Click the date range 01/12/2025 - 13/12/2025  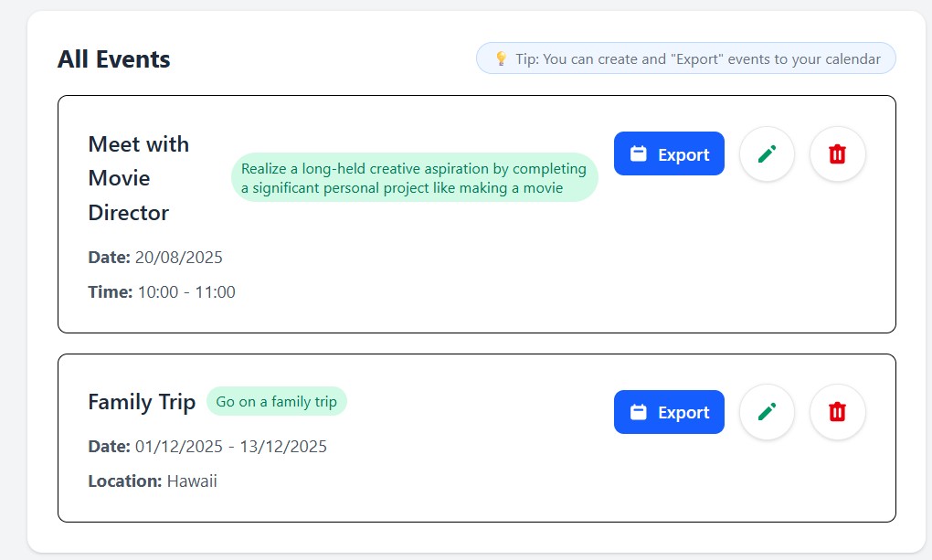[x=231, y=447]
